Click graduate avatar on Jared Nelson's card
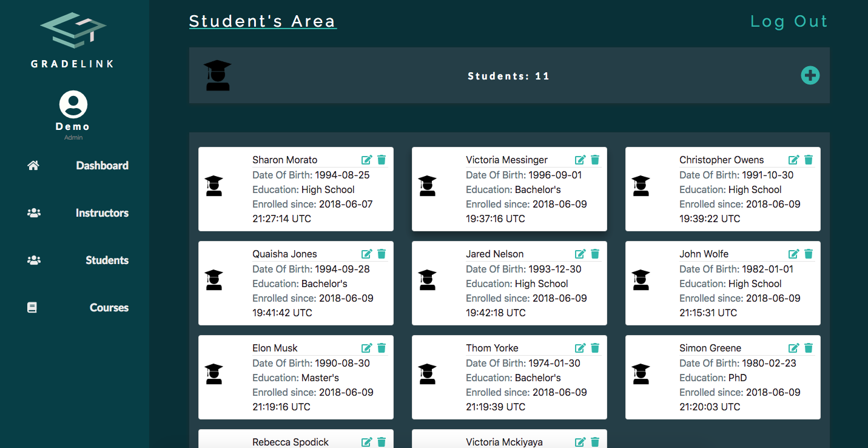The width and height of the screenshot is (868, 448). pos(428,280)
